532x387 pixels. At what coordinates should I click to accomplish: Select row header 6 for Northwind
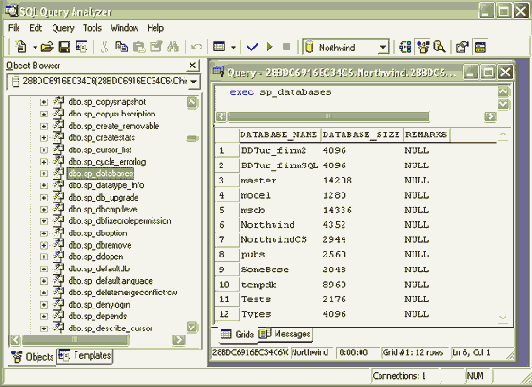[227, 225]
